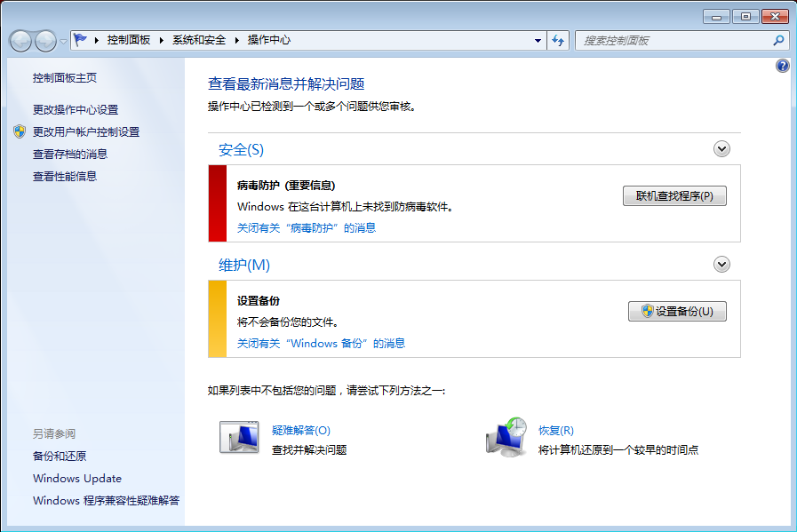Click the forward navigation arrow button
The height and width of the screenshot is (532, 797).
[45, 41]
